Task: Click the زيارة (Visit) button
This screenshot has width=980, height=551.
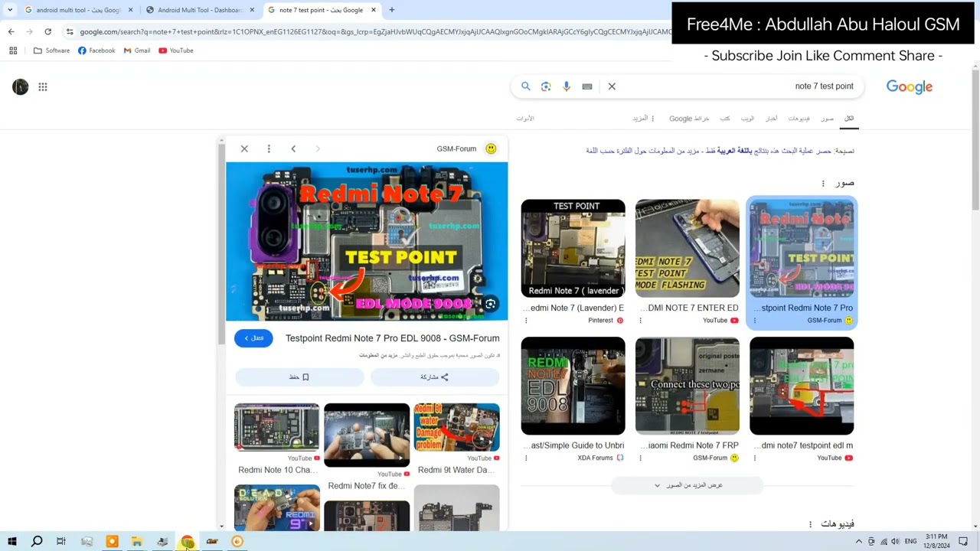Action: coord(253,338)
